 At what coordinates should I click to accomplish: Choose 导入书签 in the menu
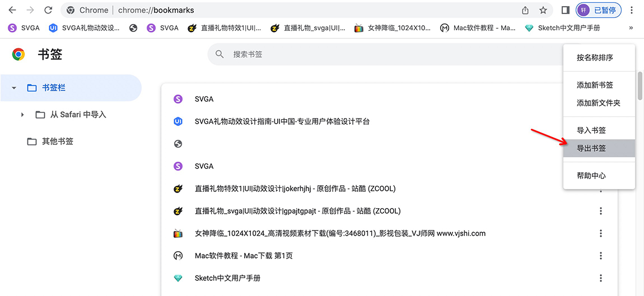click(x=591, y=130)
